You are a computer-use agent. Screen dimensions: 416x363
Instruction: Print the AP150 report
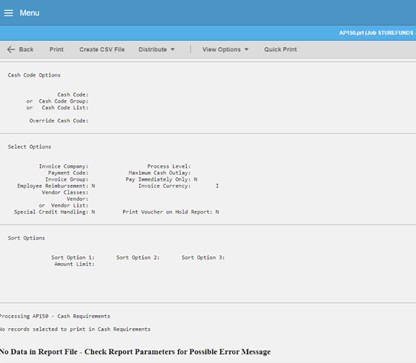point(56,49)
